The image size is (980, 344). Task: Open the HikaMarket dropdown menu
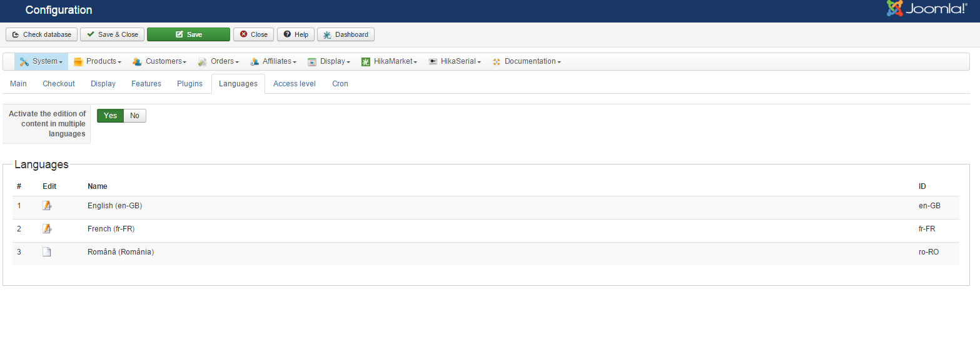[x=389, y=61]
